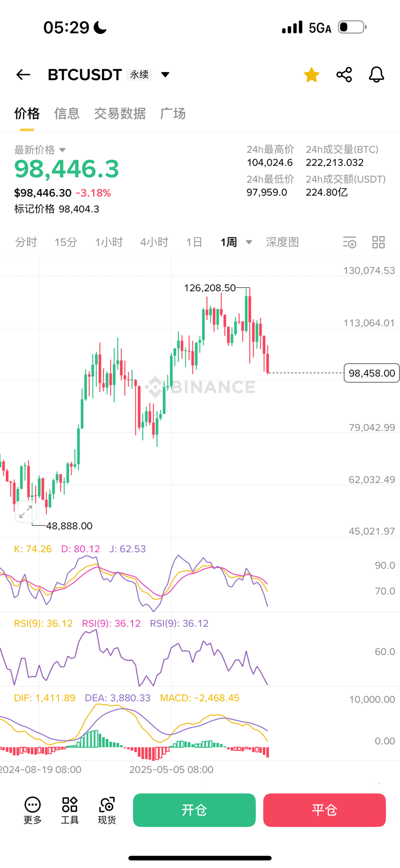
Task: Tap the 2025-05-05 08:00 date label
Action: [171, 769]
